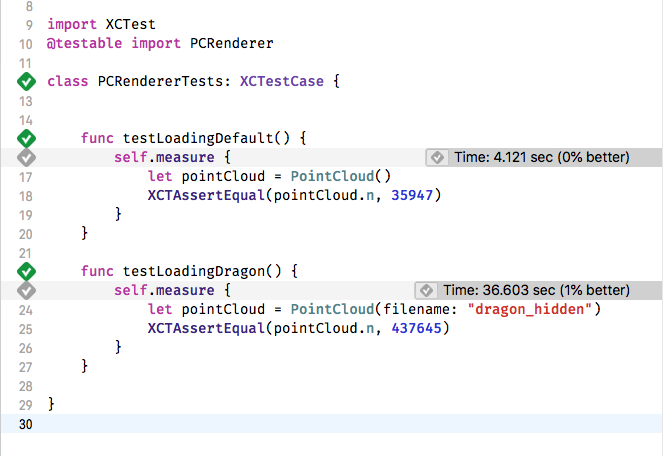Run testLoadingDragon via its green checkmark diamond
663x456 pixels.
[26, 271]
